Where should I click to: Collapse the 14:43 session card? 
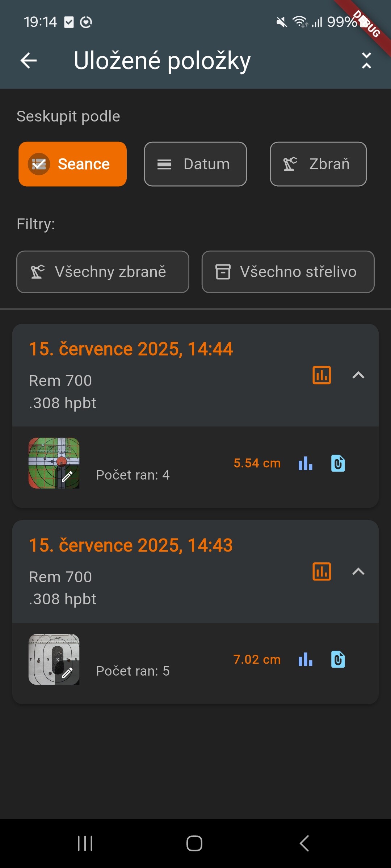point(358,571)
